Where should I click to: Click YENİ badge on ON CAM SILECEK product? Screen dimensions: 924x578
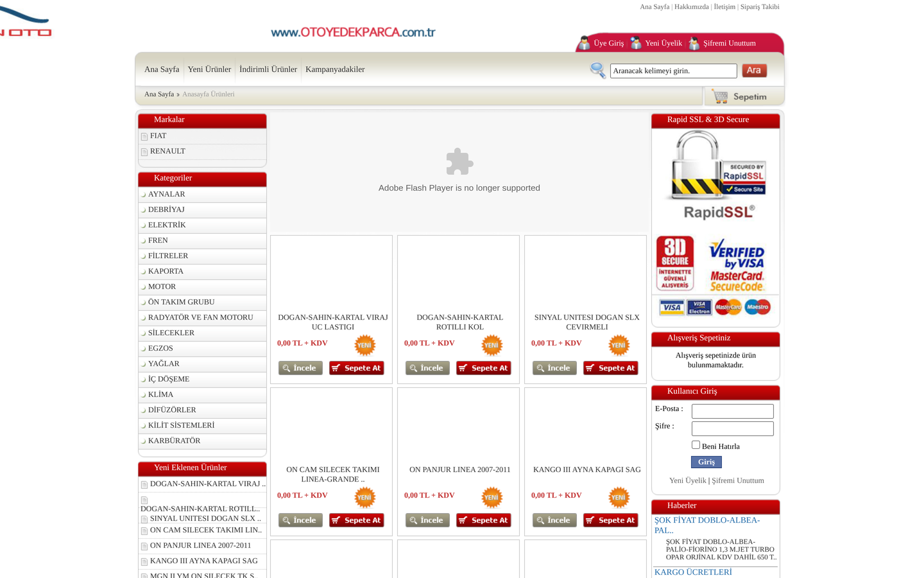[x=364, y=497]
